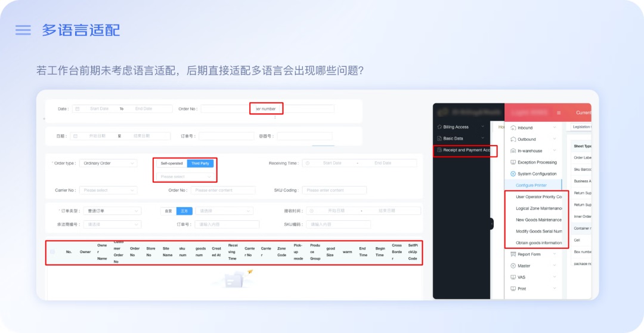This screenshot has width=644, height=333.
Task: Expand the VAS chevron
Action: tap(555, 277)
